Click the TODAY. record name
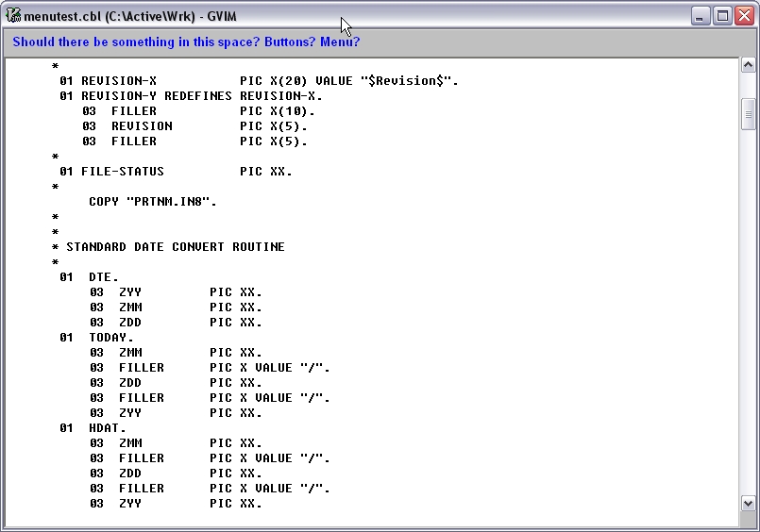The width and height of the screenshot is (760, 532). point(111,338)
